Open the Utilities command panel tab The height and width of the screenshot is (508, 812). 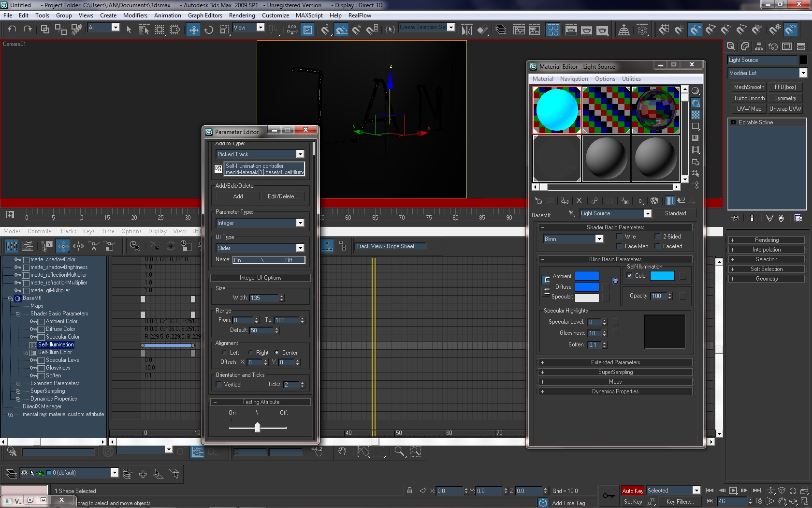point(801,46)
